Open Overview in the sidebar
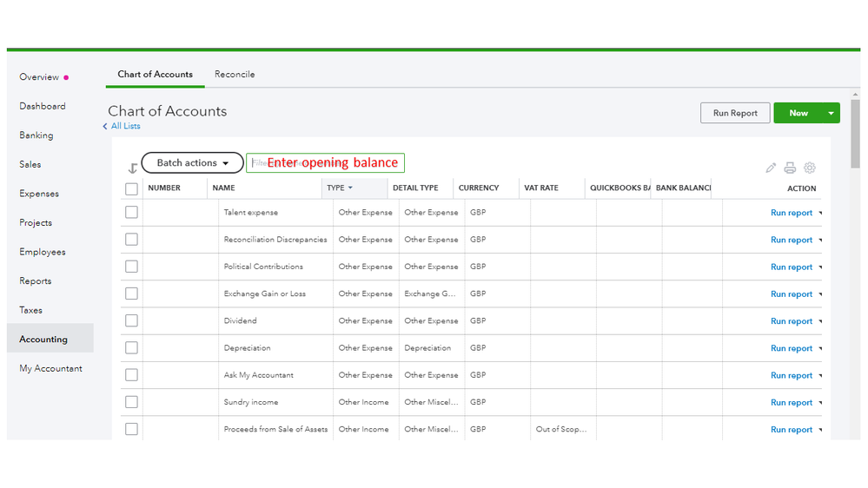868x488 pixels. coord(39,77)
